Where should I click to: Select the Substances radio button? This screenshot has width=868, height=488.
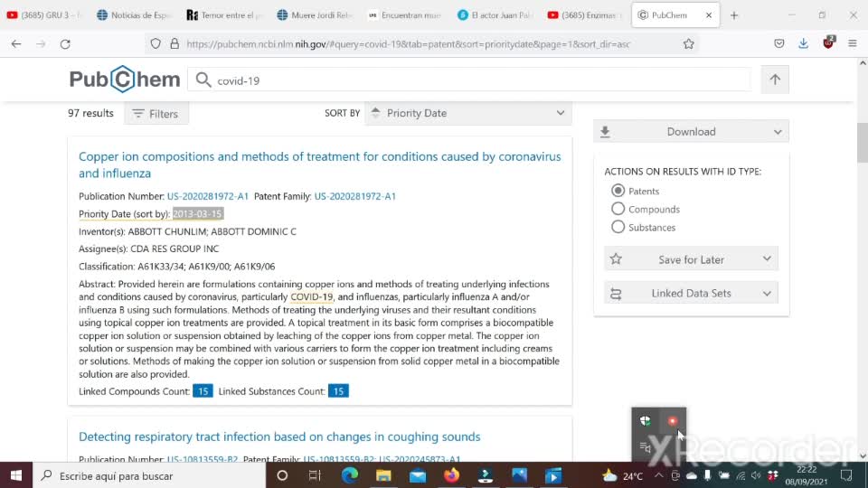point(618,227)
